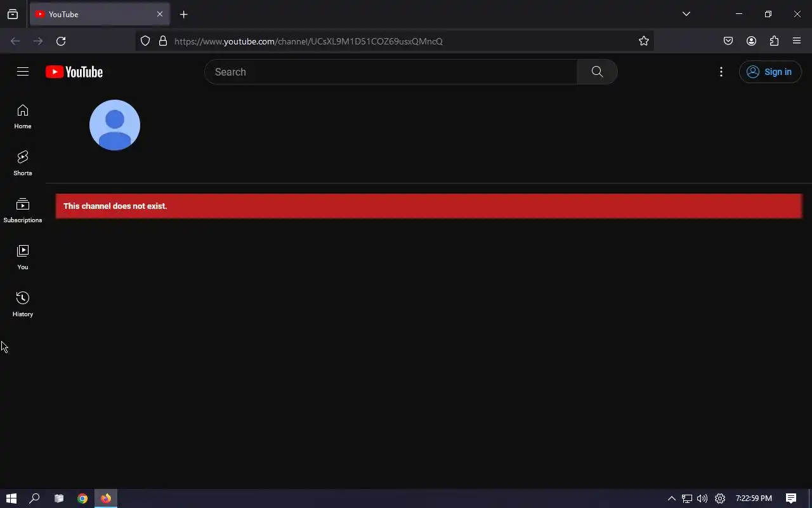The height and width of the screenshot is (508, 812).
Task: Open Subscriptions in the sidebar
Action: click(23, 211)
